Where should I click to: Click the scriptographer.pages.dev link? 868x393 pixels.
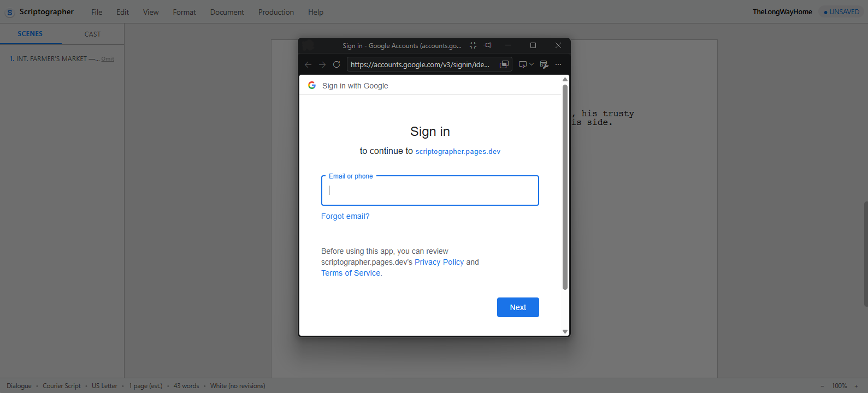458,151
